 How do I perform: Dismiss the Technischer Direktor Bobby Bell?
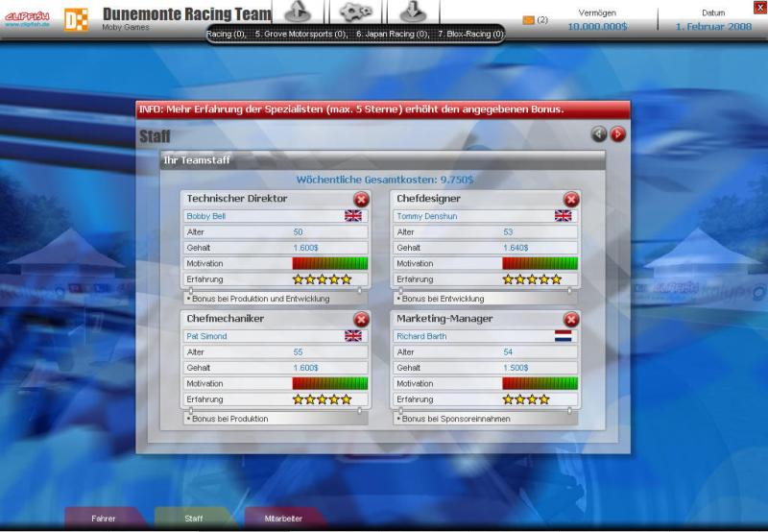pos(361,199)
